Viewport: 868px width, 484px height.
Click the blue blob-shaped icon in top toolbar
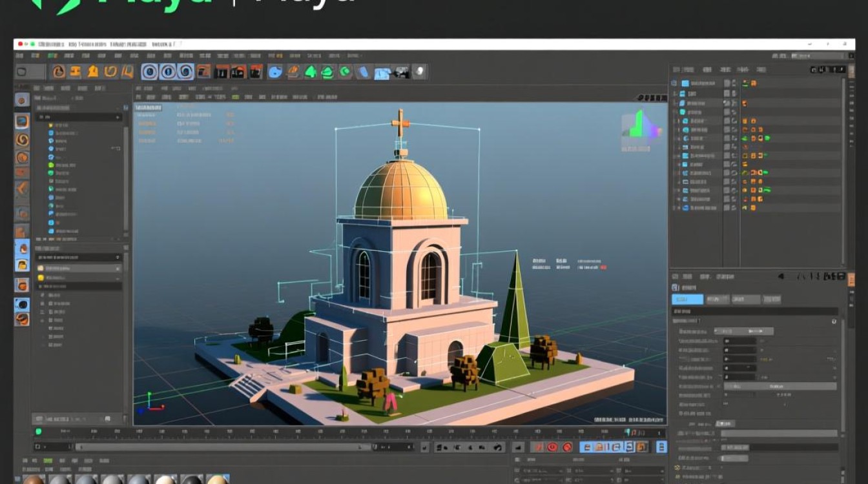[275, 72]
